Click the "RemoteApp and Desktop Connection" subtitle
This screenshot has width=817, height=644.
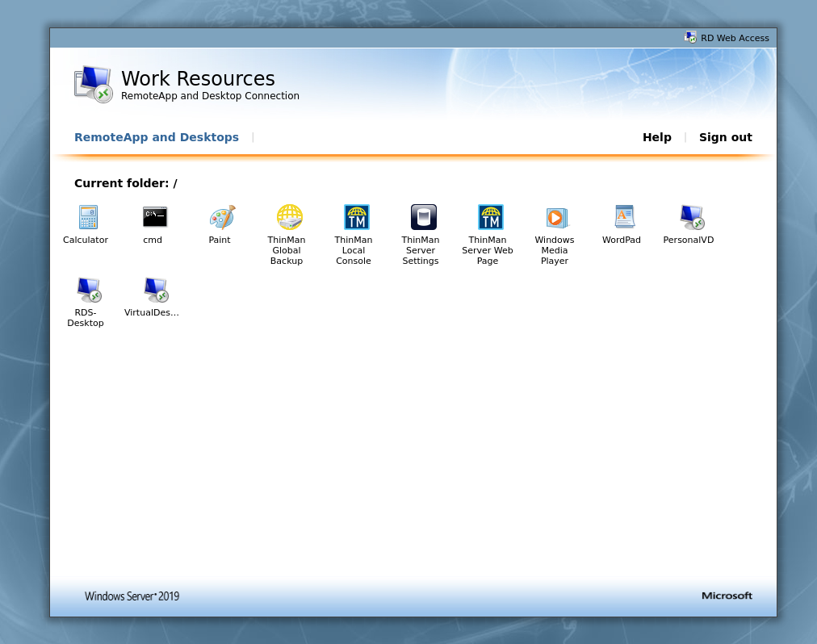click(210, 96)
